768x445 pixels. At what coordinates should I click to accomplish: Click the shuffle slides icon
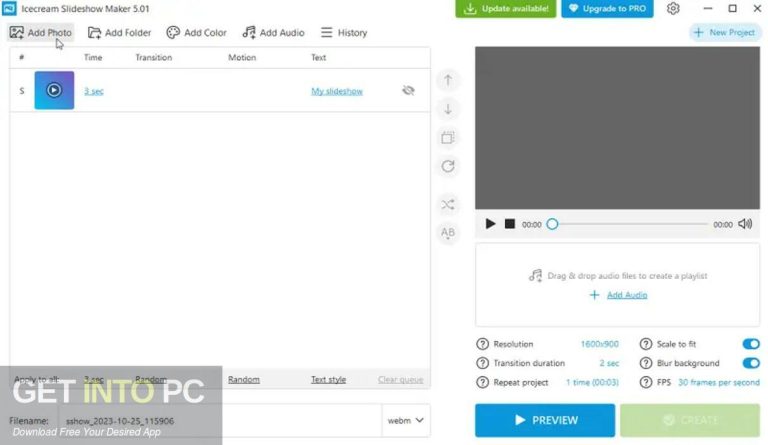[448, 204]
